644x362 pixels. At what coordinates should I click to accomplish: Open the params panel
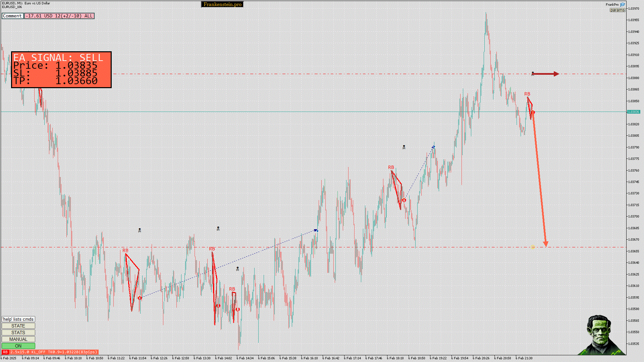(617, 10)
